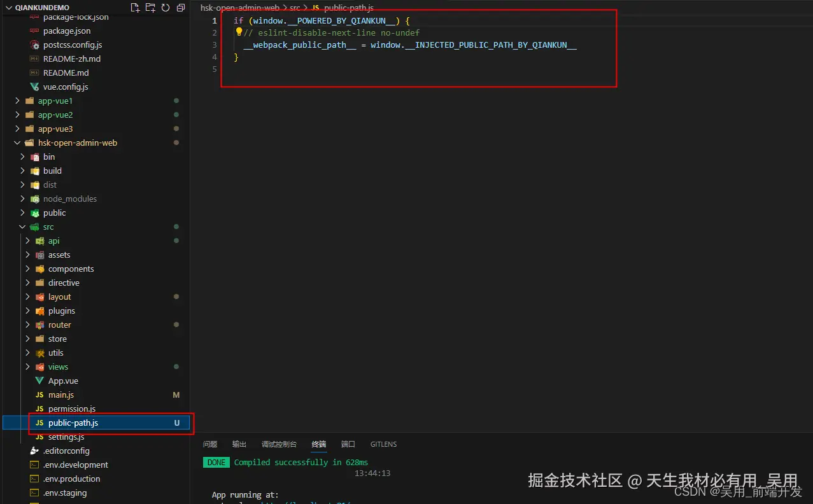The width and height of the screenshot is (813, 504).
Task: Click the DONE compile status badge
Action: [x=216, y=462]
